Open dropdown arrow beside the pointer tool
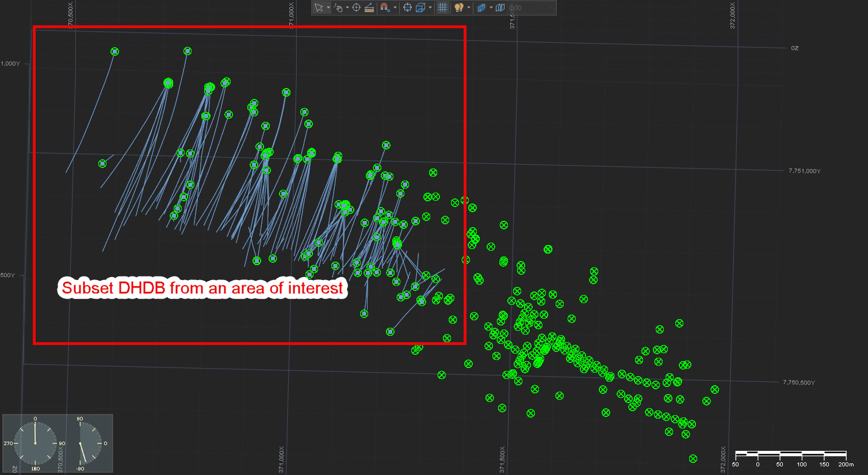This screenshot has width=868, height=475. click(x=328, y=7)
